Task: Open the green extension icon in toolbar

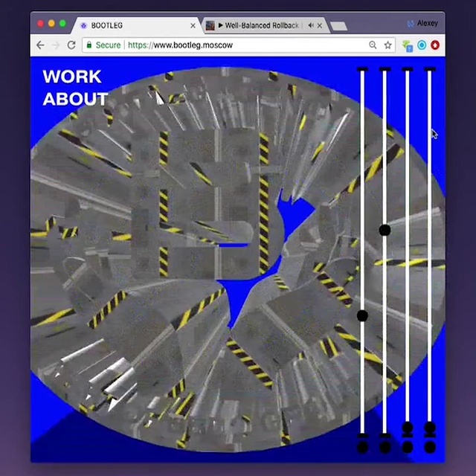Action: 408,45
